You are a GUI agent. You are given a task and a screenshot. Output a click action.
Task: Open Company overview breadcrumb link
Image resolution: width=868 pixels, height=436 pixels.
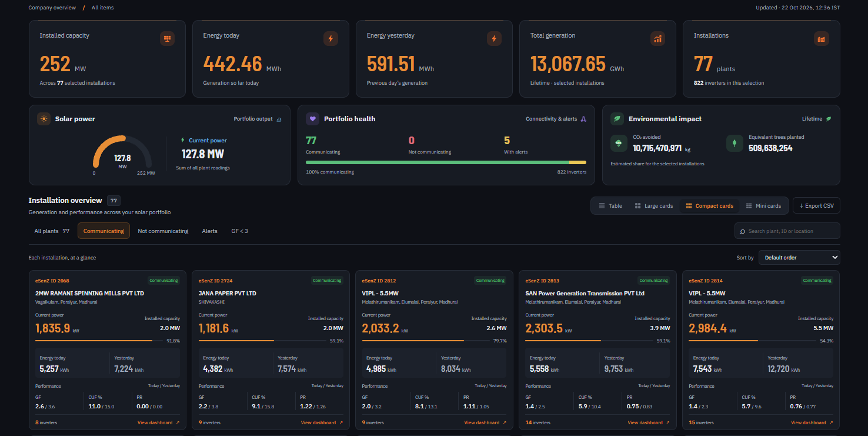pyautogui.click(x=52, y=8)
